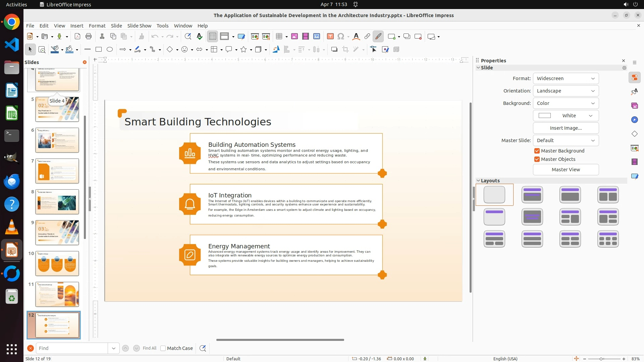The image size is (644, 362).
Task: Open the Fontwork text icon
Action: [x=356, y=37]
